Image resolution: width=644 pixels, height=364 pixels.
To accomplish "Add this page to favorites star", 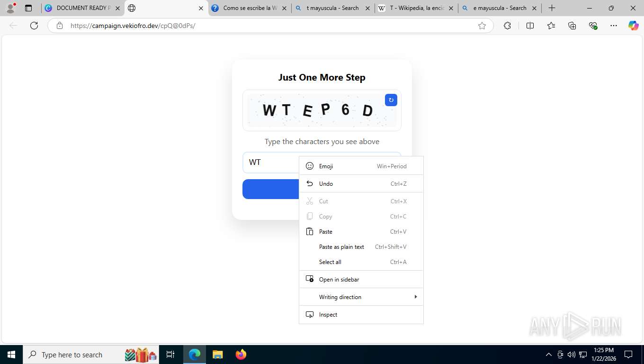I will [482, 26].
